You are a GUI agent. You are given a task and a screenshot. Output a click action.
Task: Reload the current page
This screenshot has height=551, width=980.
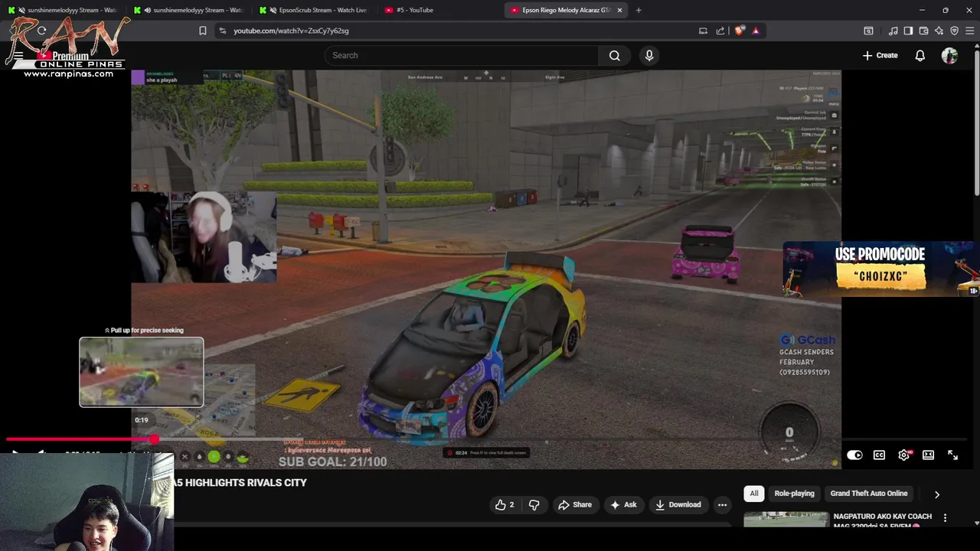click(42, 31)
